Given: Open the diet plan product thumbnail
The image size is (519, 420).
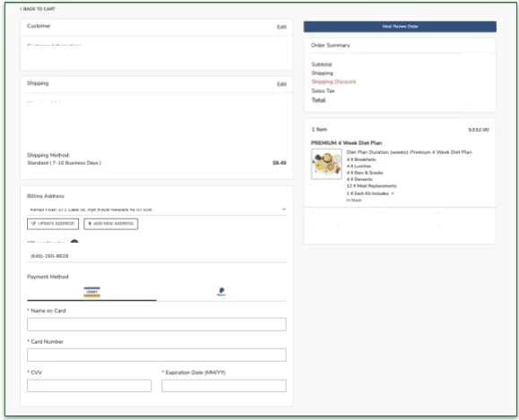Looking at the screenshot, I should click(326, 164).
